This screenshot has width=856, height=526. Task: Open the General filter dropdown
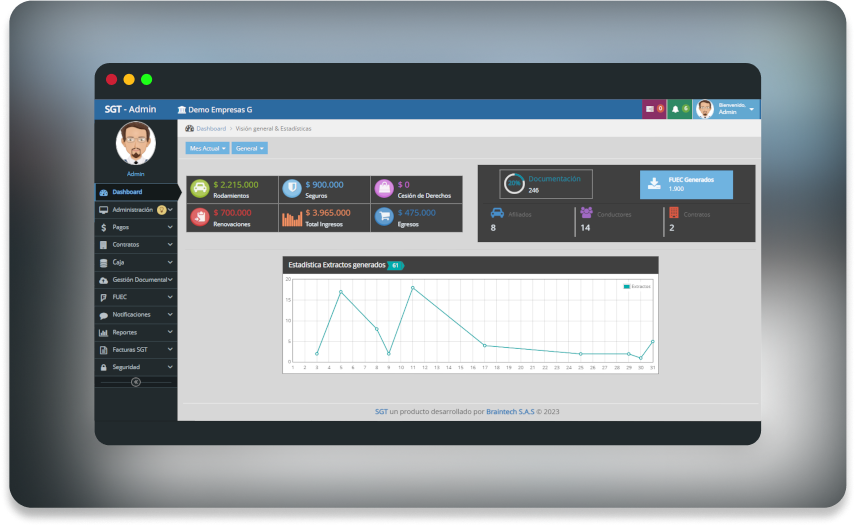coord(250,148)
